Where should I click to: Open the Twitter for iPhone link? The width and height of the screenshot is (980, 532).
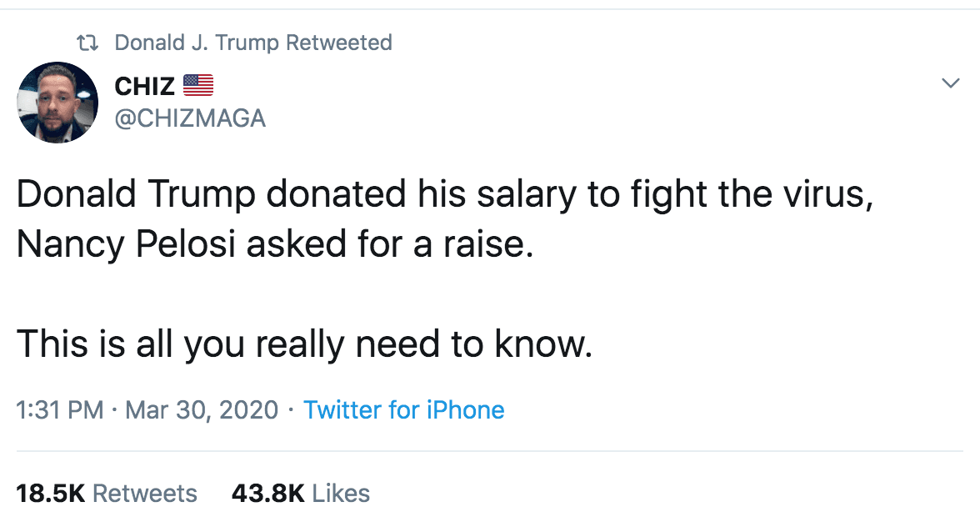coord(404,409)
